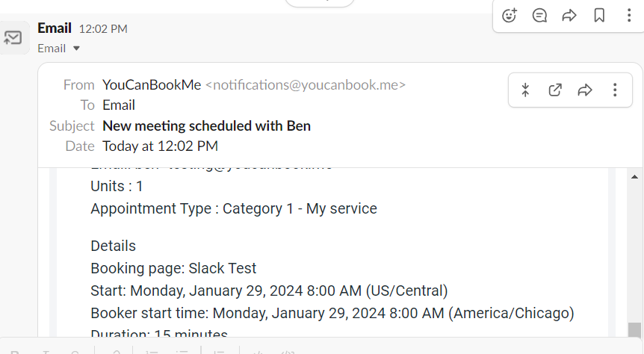Collapse the email with inward arrows icon
644x354 pixels.
click(x=525, y=90)
